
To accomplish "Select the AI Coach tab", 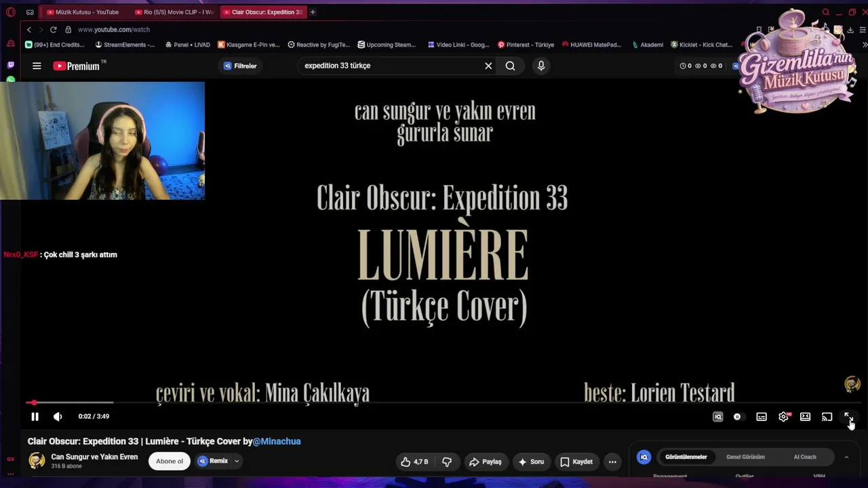I will click(805, 457).
